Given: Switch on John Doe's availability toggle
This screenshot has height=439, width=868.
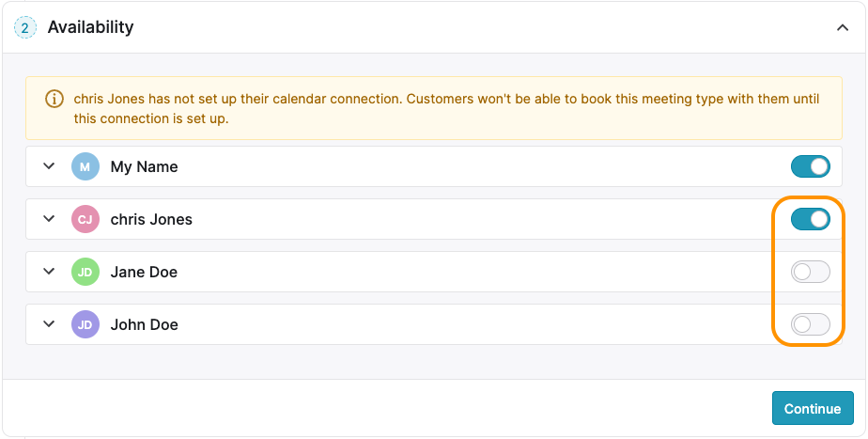Looking at the screenshot, I should (811, 324).
